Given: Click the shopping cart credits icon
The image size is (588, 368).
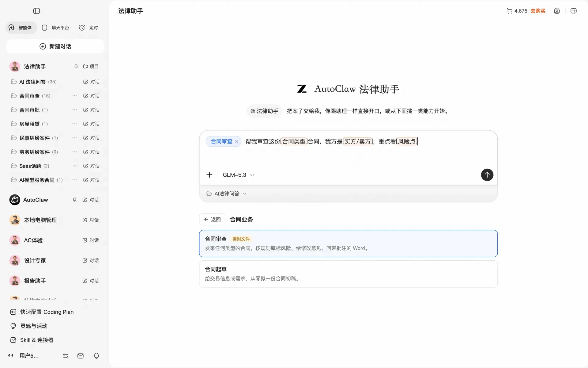Looking at the screenshot, I should (x=510, y=11).
